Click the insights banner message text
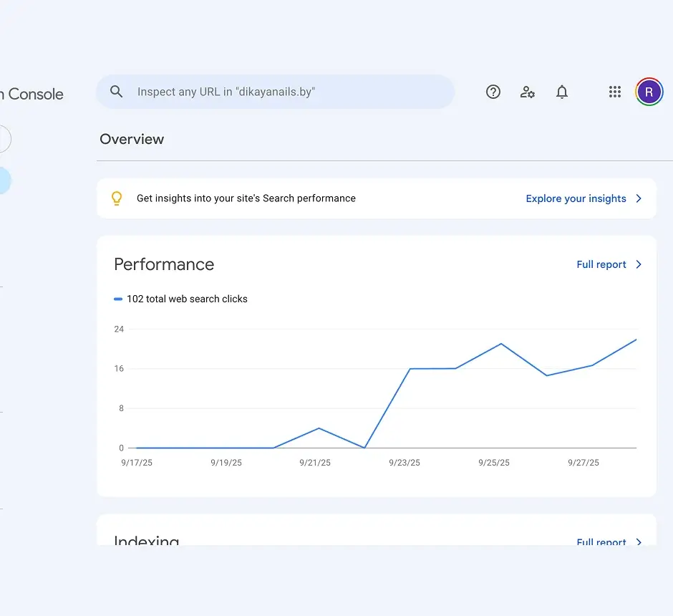 [246, 198]
